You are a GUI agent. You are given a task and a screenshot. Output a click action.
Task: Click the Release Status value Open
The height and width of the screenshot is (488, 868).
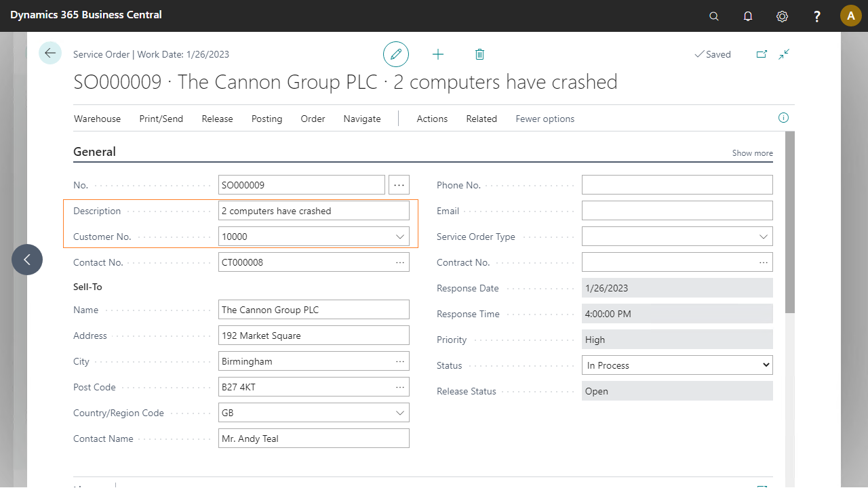click(x=677, y=391)
